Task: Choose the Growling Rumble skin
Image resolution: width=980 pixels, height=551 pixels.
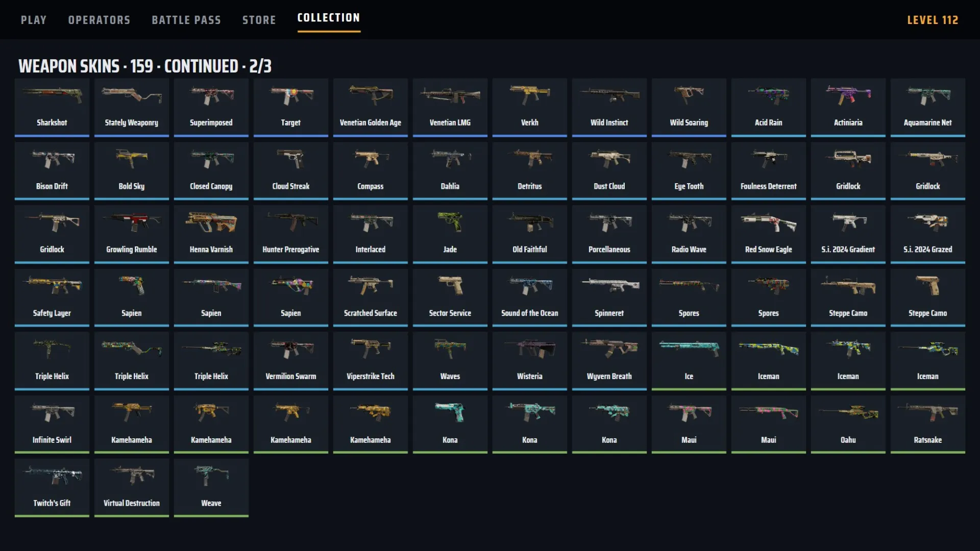Action: point(131,234)
